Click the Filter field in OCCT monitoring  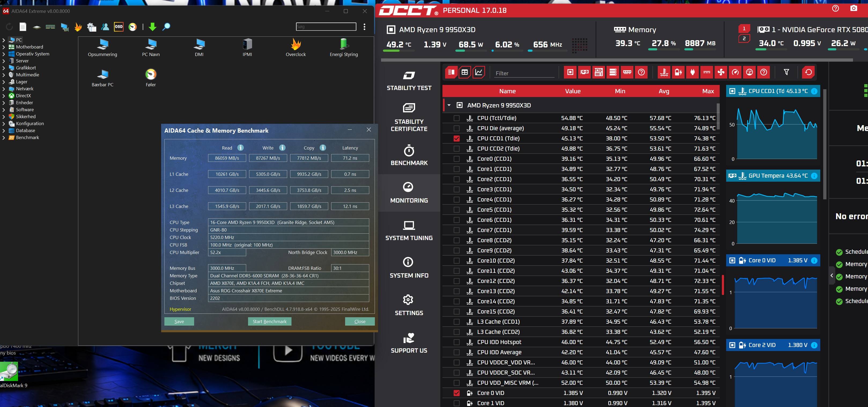(x=524, y=73)
